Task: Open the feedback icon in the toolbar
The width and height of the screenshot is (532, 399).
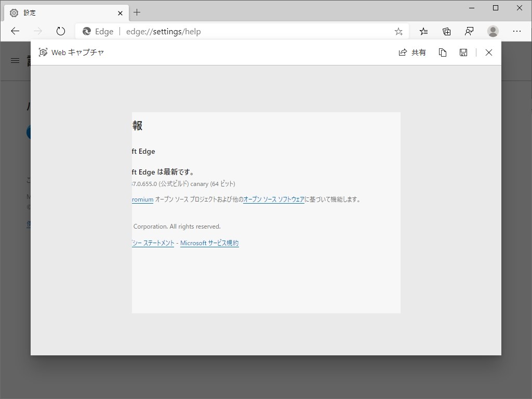Action: tap(469, 32)
